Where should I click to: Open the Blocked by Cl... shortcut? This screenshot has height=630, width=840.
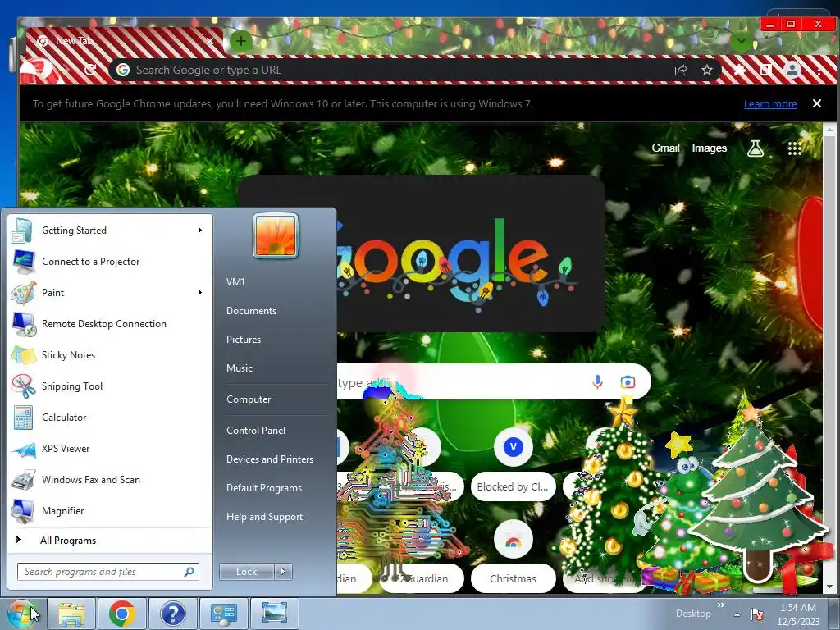pyautogui.click(x=513, y=464)
